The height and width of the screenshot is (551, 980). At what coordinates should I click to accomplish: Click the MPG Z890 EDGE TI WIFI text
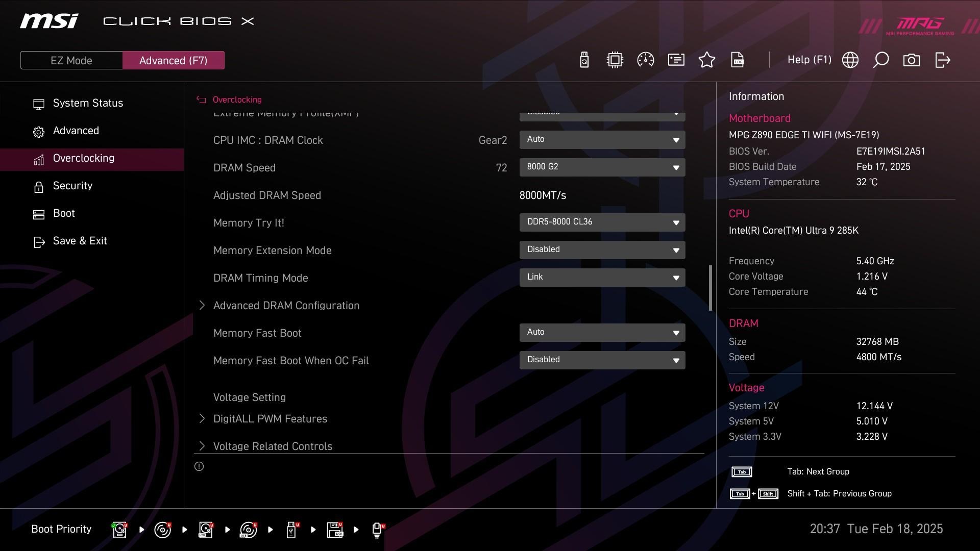coord(804,135)
